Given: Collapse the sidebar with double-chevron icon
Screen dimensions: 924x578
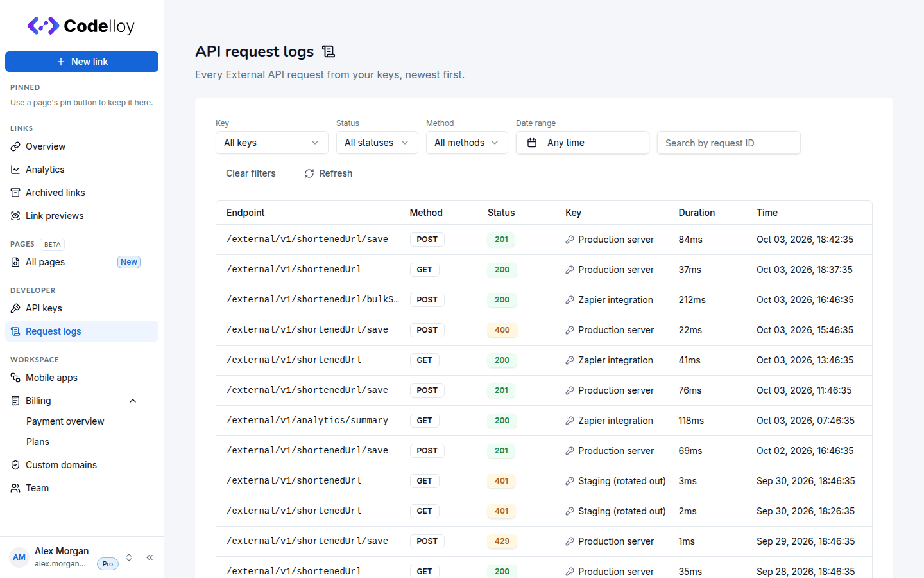Looking at the screenshot, I should 150,557.
